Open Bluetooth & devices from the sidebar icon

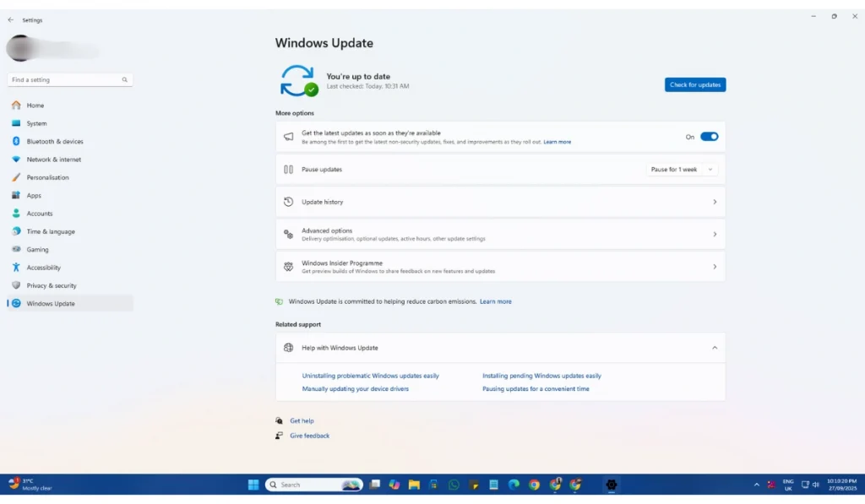(x=18, y=141)
